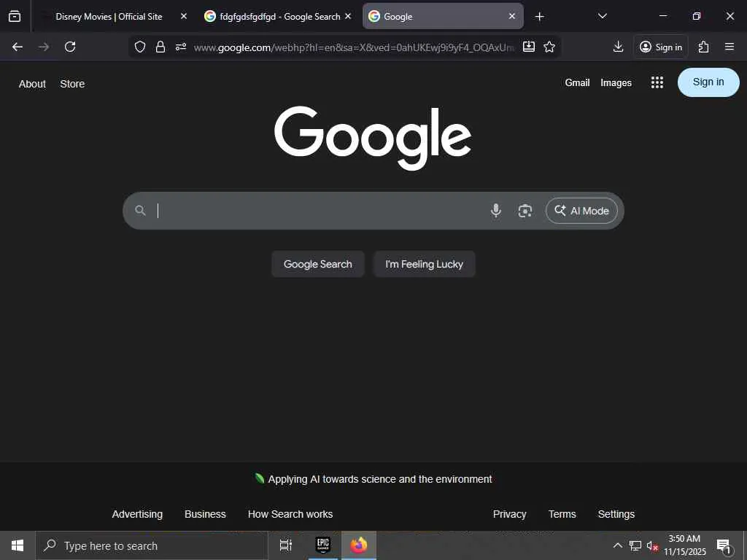Viewport: 747px width, 560px height.
Task: Open Gmail from the header
Action: coord(578,83)
